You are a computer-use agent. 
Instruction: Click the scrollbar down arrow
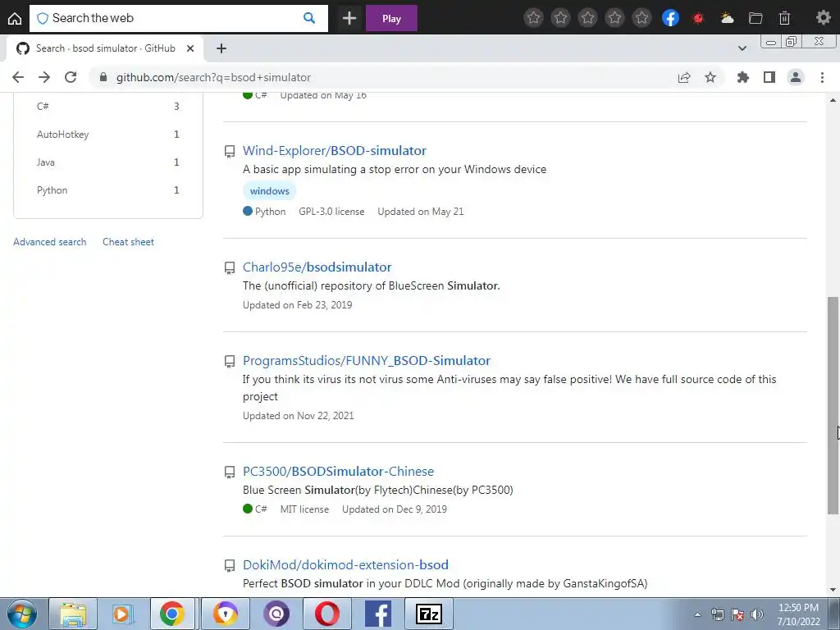point(833,590)
